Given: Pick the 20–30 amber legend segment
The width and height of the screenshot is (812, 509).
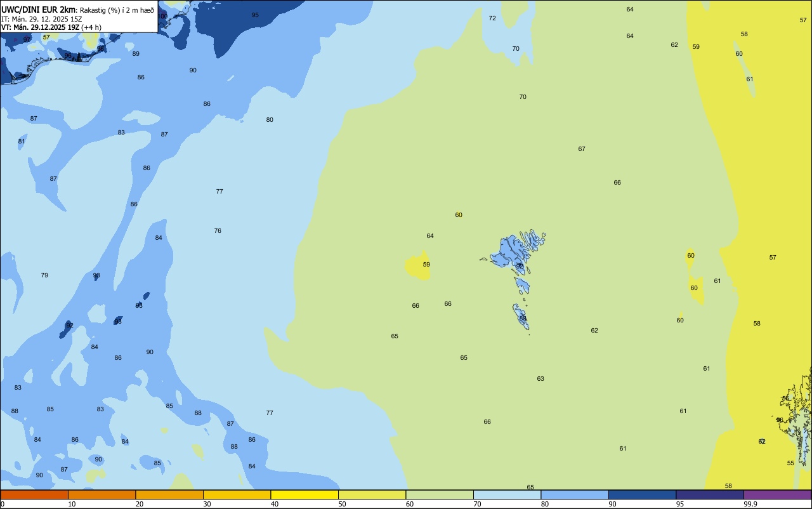Looking at the screenshot, I should coord(169,494).
